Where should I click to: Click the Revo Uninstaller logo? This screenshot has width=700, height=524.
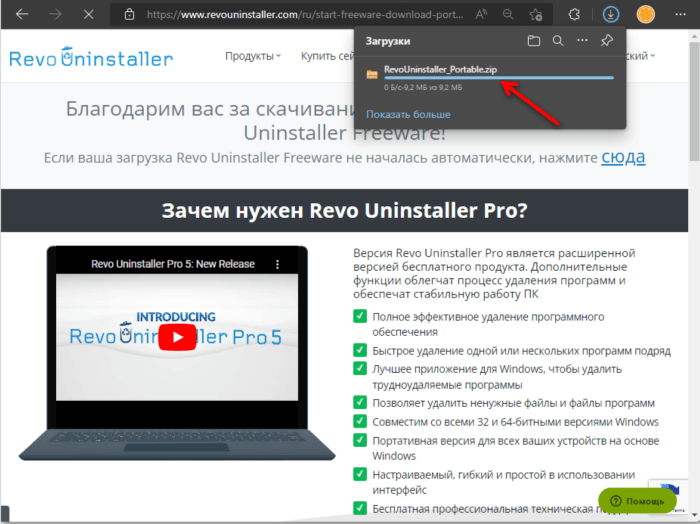point(91,57)
